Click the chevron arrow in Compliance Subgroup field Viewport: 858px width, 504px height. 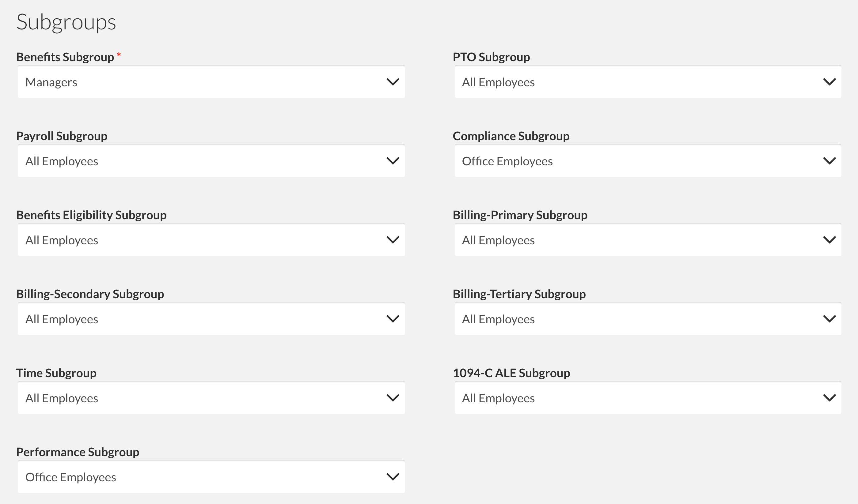830,161
